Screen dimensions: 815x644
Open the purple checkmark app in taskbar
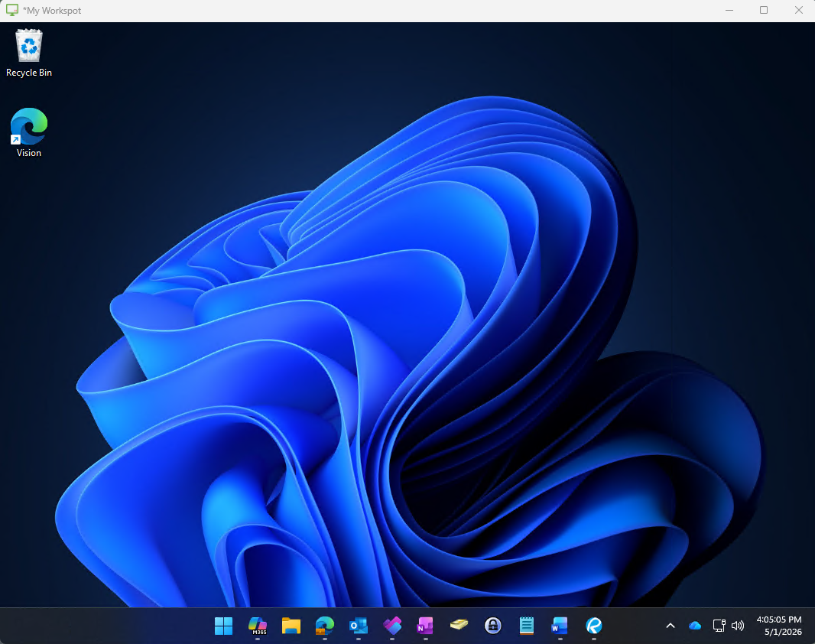click(392, 626)
